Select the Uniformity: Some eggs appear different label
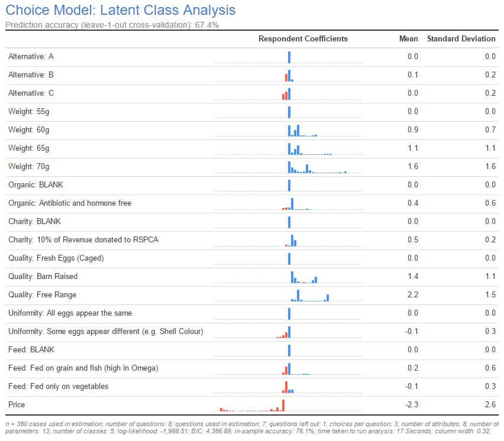 click(105, 332)
